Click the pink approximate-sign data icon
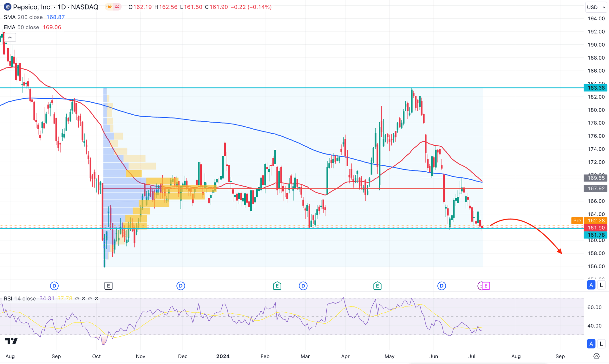The height and width of the screenshot is (364, 609). pyautogui.click(x=117, y=7)
